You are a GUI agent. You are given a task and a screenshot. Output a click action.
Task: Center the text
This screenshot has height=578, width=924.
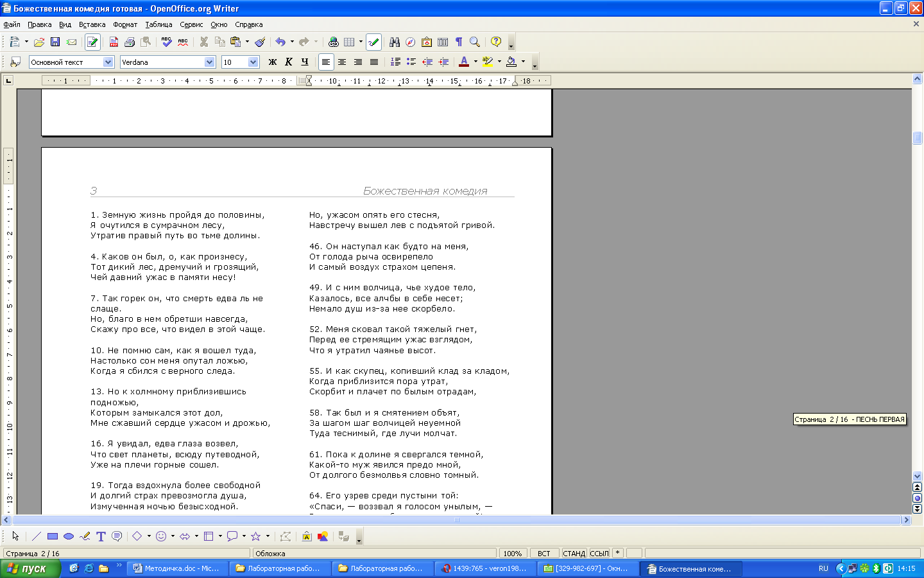click(x=342, y=62)
